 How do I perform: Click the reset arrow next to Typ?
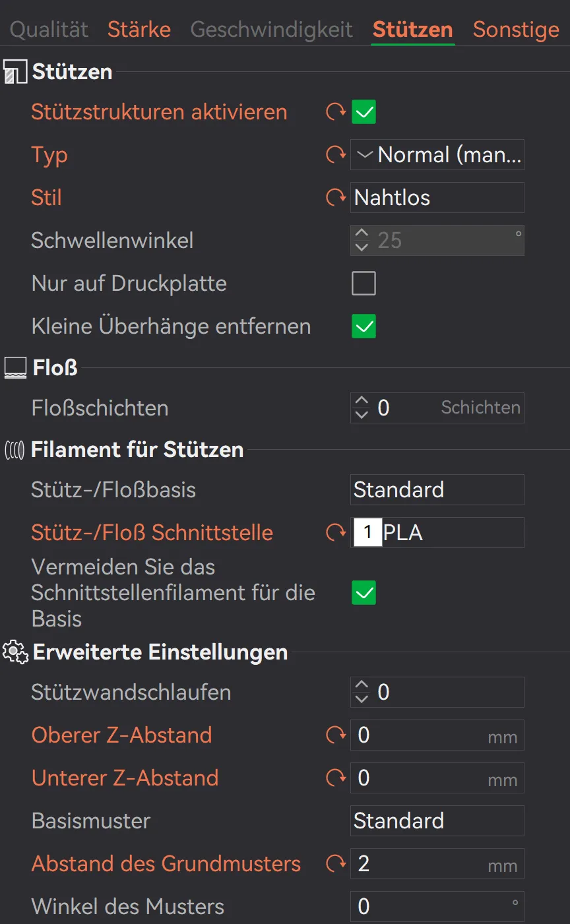pyautogui.click(x=336, y=155)
